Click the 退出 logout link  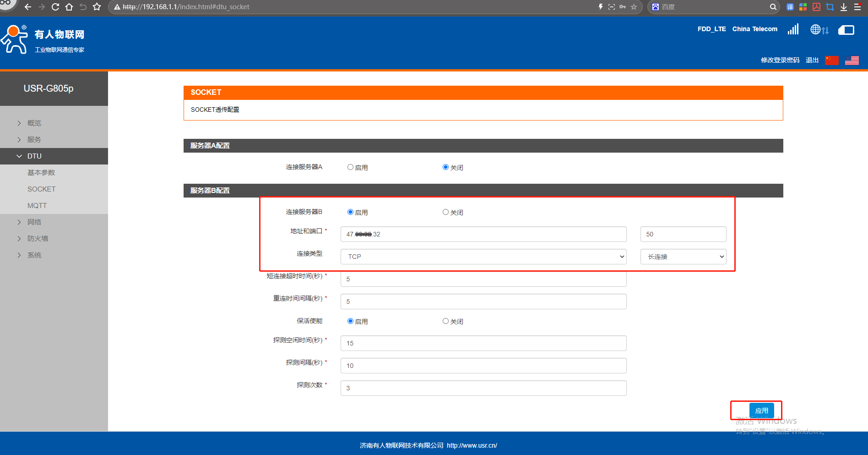[812, 60]
